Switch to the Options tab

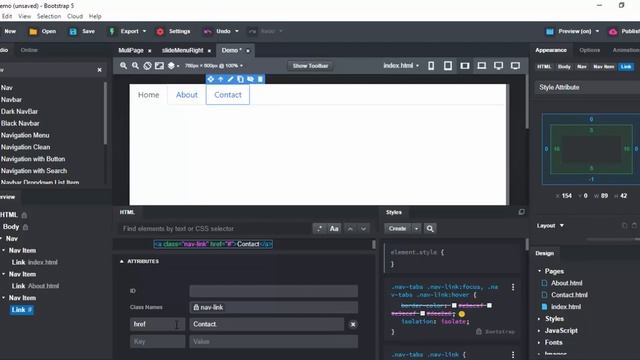590,50
